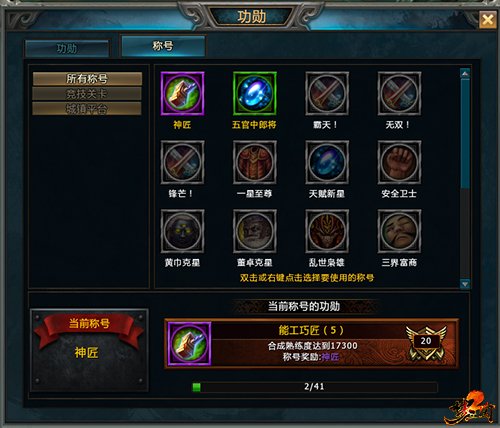The width and height of the screenshot is (500, 428).
Task: Click the 锋芒！ swords title icon
Action: (x=182, y=162)
